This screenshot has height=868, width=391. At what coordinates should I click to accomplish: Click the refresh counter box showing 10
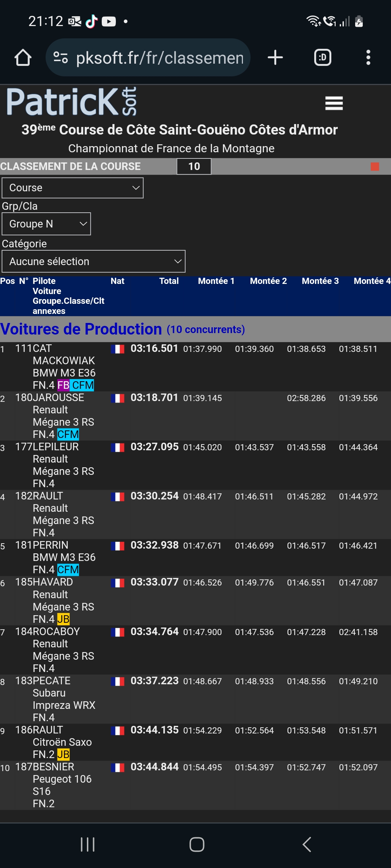coord(194,166)
